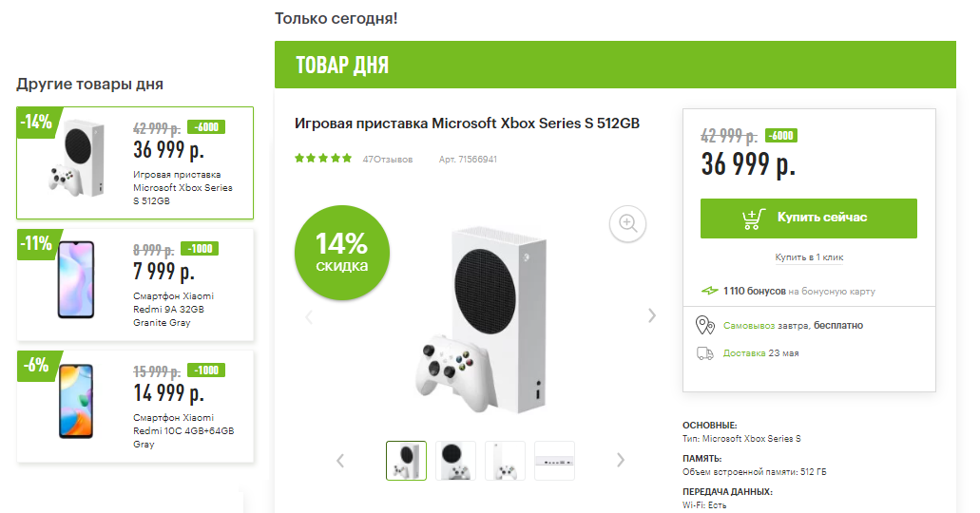Select the first Xbox thumbnail
980x513 pixels.
pos(406,461)
